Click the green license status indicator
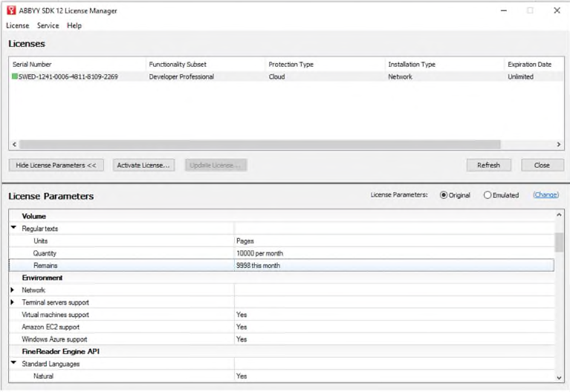Viewport: 570px width, 392px height. pyautogui.click(x=15, y=76)
